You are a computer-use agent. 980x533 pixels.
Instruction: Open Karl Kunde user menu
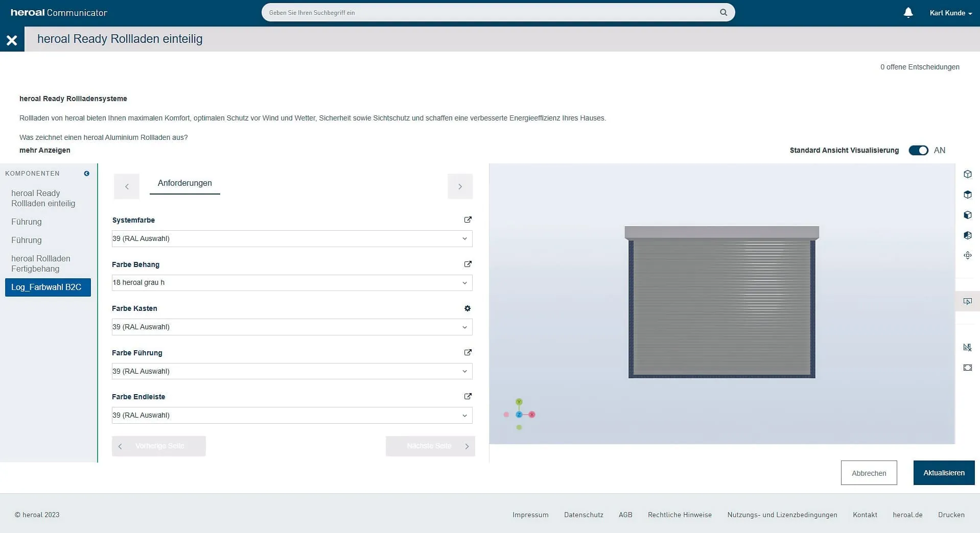(x=950, y=13)
